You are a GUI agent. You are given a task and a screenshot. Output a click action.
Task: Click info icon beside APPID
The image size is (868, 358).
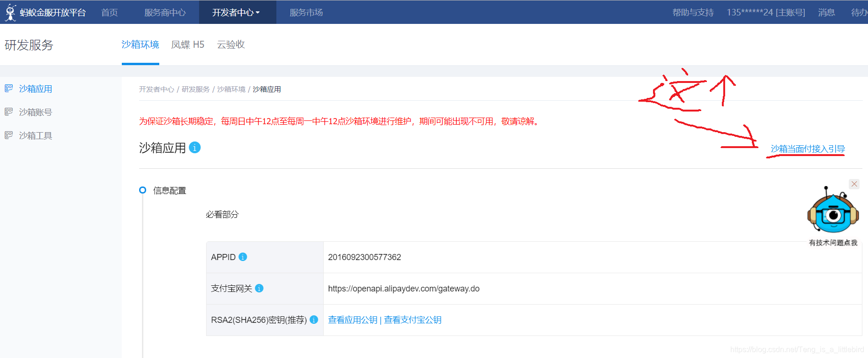click(x=243, y=257)
